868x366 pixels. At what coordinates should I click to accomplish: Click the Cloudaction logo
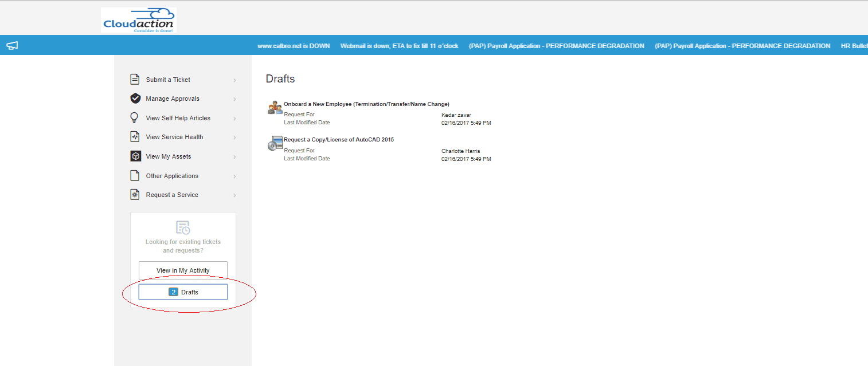pos(138,20)
